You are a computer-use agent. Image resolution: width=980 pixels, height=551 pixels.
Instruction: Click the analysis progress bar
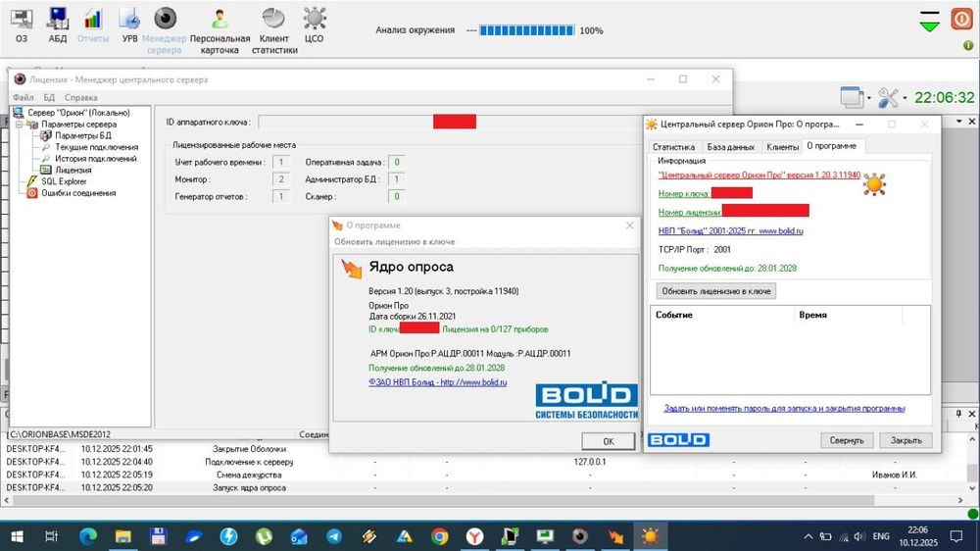pos(527,30)
